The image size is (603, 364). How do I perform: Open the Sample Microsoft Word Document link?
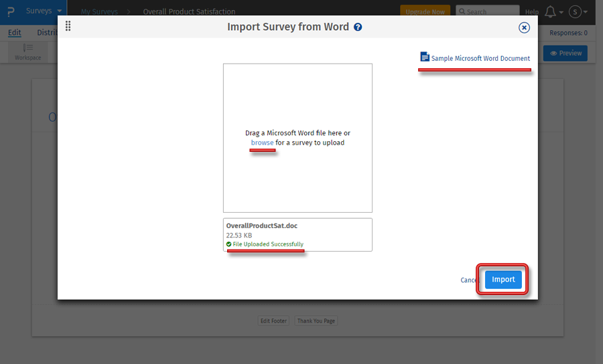(x=480, y=58)
